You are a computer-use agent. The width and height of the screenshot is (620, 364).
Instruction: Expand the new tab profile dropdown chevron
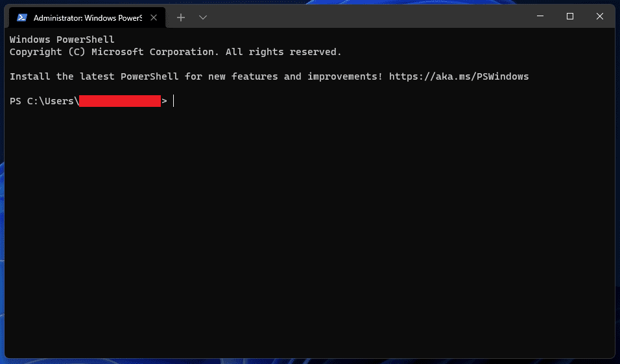[203, 17]
